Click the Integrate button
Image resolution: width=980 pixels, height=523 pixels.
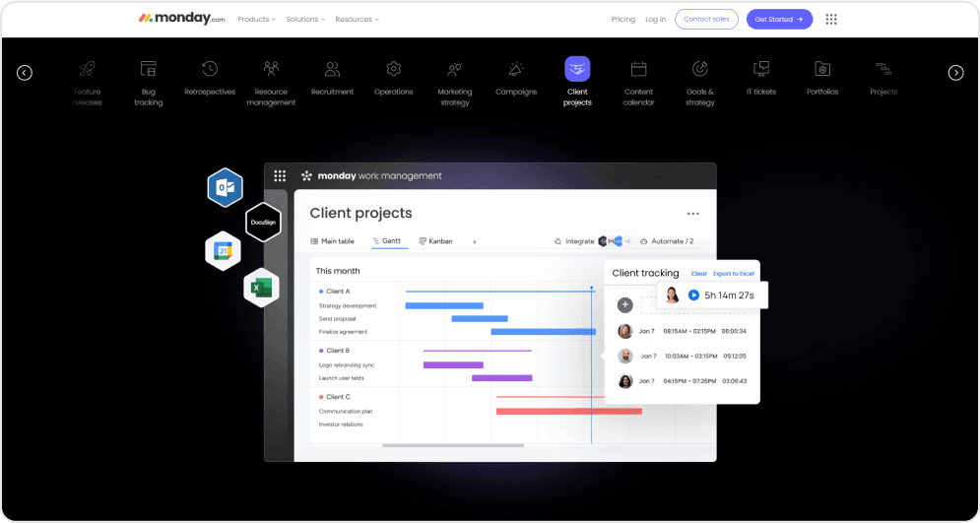pos(574,241)
